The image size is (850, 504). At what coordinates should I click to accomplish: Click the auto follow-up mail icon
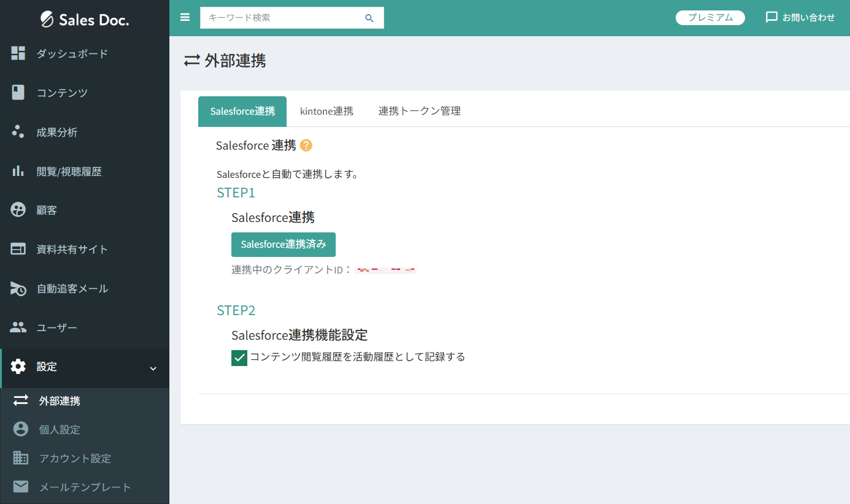coord(18,288)
